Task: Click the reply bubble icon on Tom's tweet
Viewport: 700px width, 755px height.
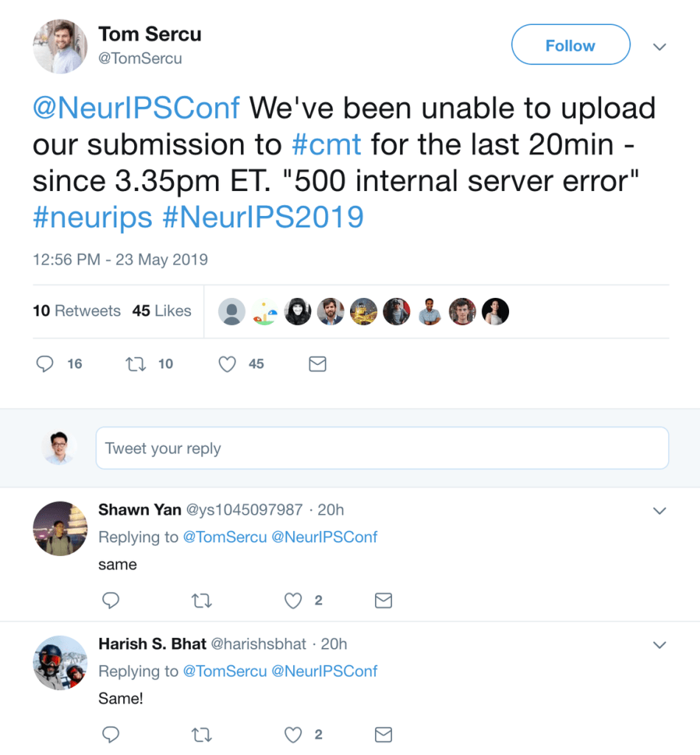Action: 45,363
